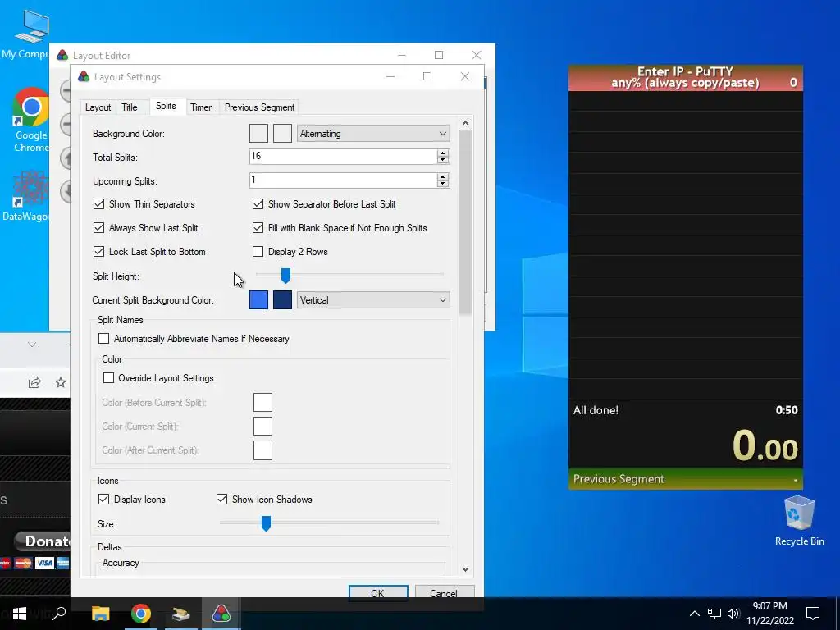The width and height of the screenshot is (840, 630).
Task: Switch to the Layout tab
Action: coord(98,107)
